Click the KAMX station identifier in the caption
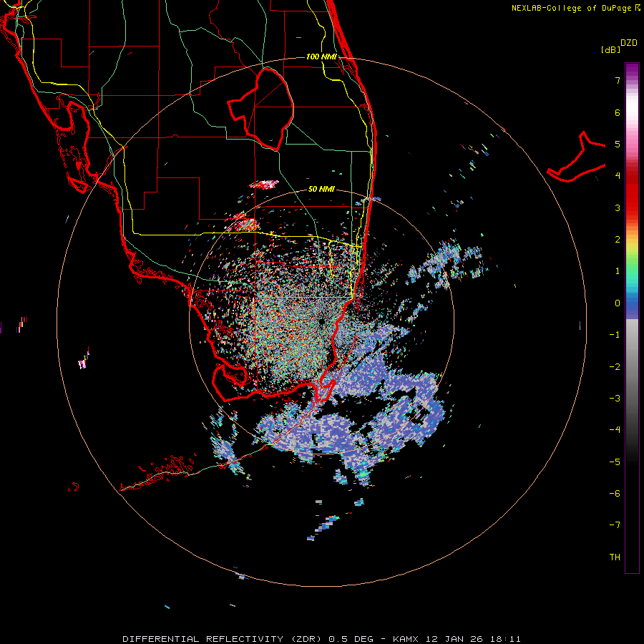 pyautogui.click(x=406, y=639)
